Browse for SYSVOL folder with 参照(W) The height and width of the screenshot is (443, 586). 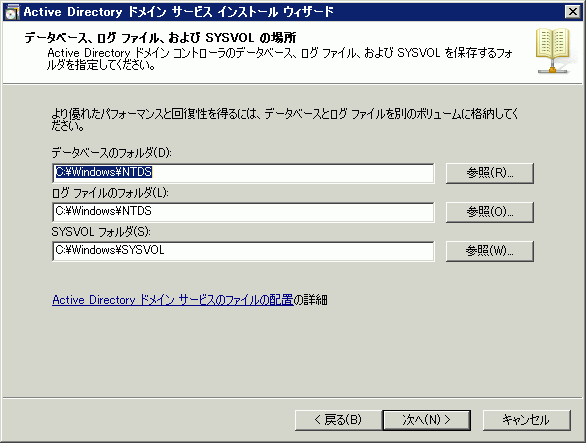[x=490, y=251]
